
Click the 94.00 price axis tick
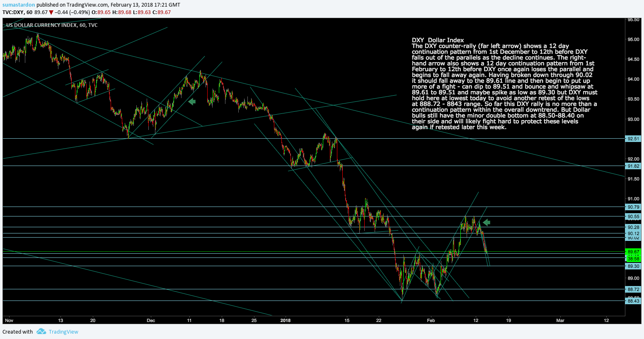(633, 79)
